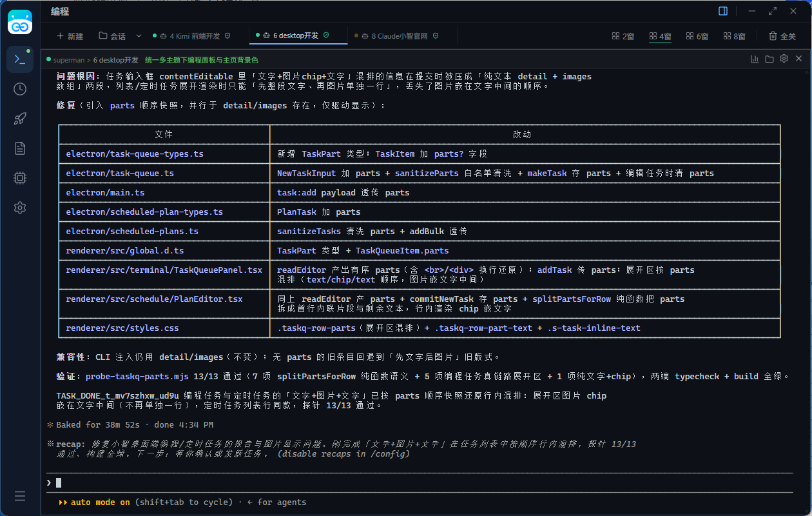Open the chip icon in the sidebar
This screenshot has height=516, width=812.
20,178
